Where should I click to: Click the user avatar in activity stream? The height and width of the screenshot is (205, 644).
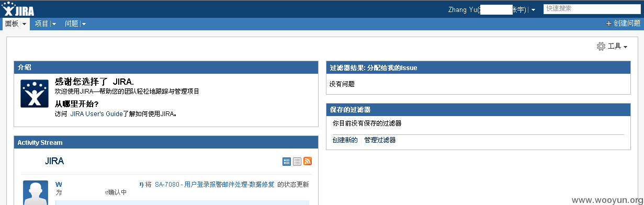36,192
